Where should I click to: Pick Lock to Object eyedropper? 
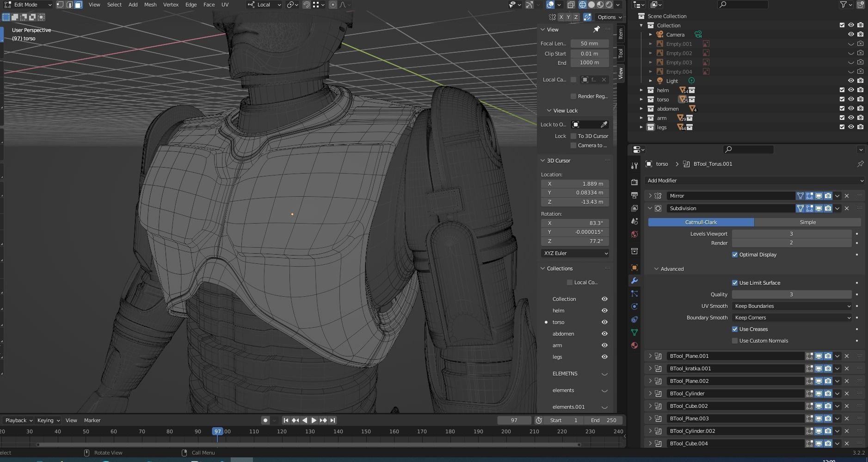[x=604, y=125]
